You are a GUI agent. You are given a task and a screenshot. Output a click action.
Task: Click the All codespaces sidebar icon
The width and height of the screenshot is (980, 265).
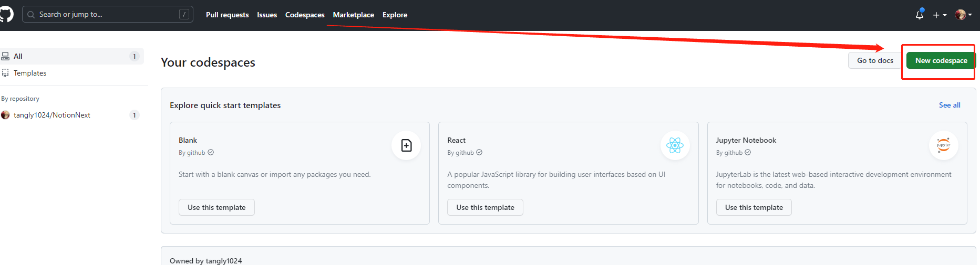(5, 56)
